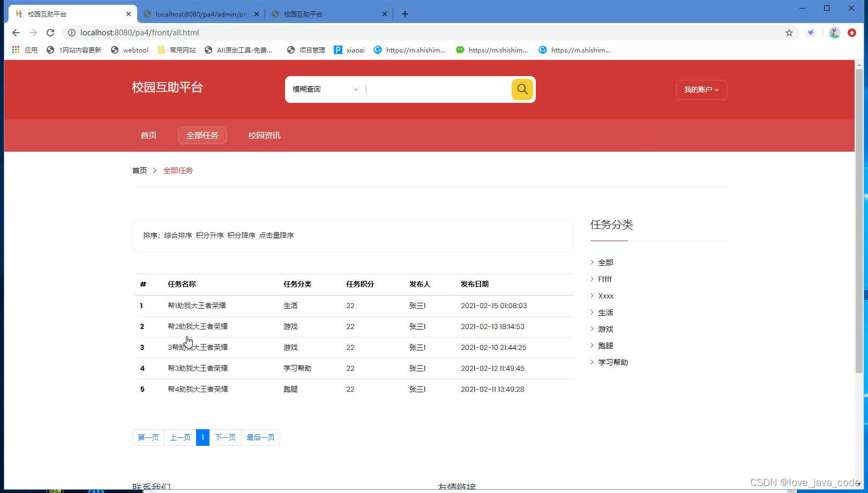Image resolution: width=868 pixels, height=493 pixels.
Task: Open 校园资讯 navigation item
Action: tap(264, 136)
